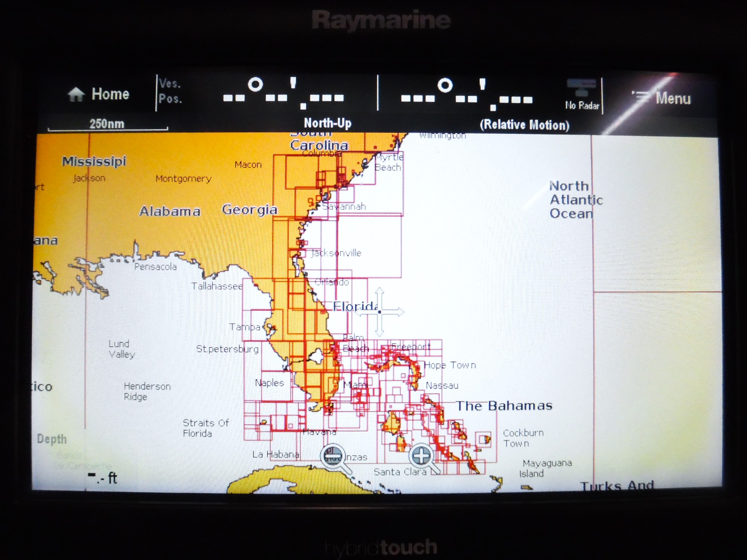The height and width of the screenshot is (560, 747).
Task: Tap the Cockburn Town label
Action: 523,438
